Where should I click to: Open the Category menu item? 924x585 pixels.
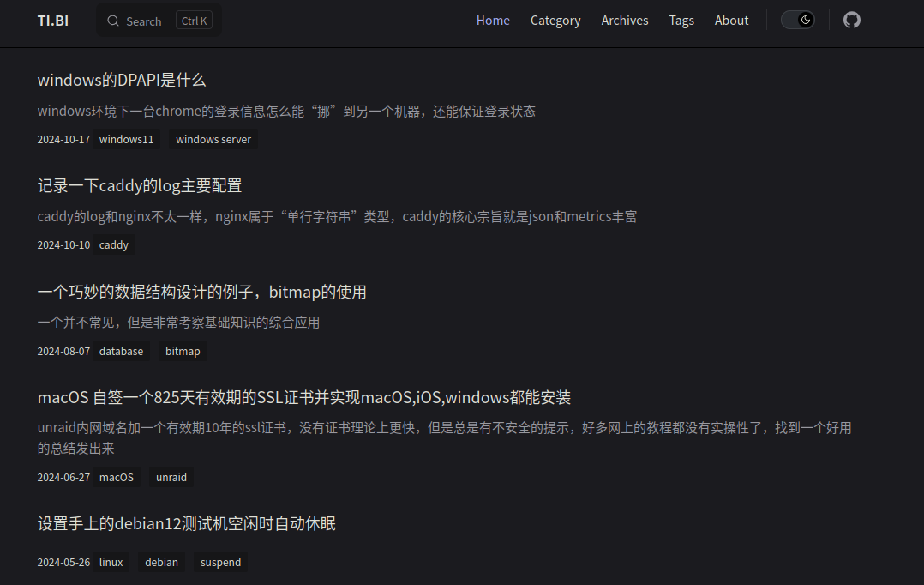point(555,21)
